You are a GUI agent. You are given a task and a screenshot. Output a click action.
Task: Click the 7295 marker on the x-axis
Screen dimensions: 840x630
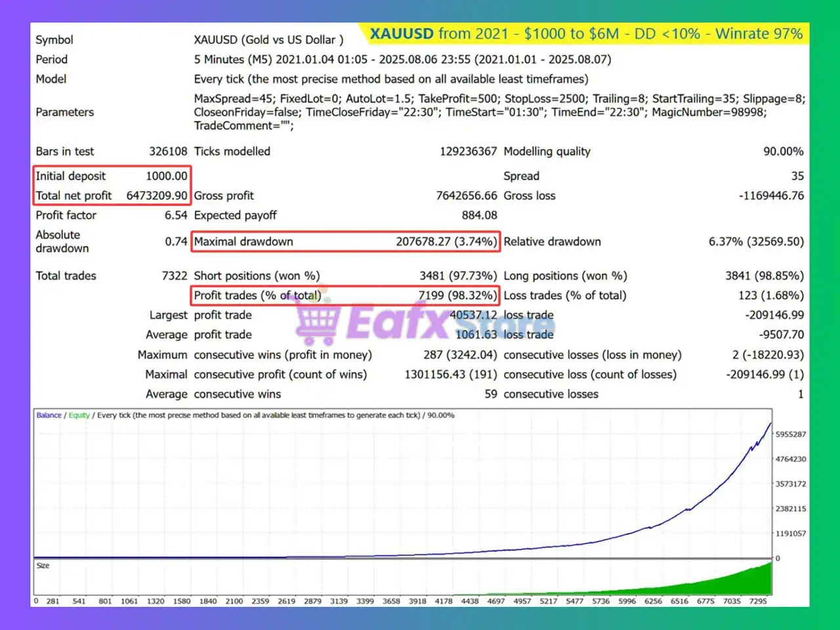pyautogui.click(x=758, y=601)
